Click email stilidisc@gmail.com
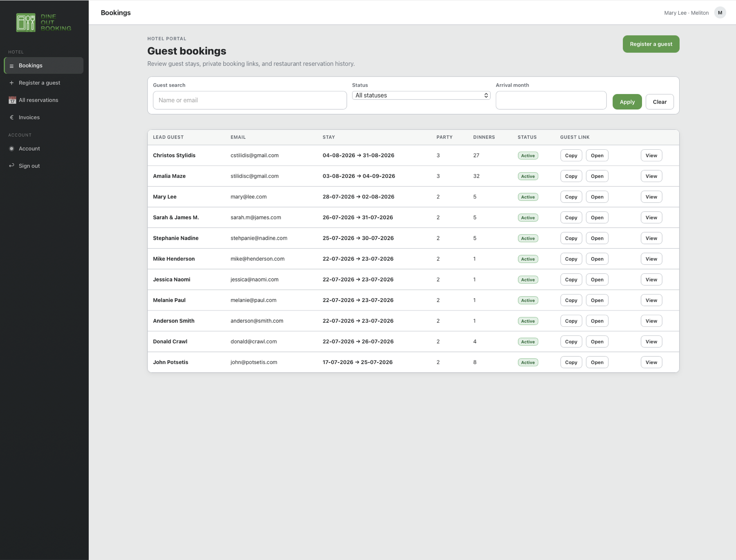Viewport: 736px width, 560px height. click(x=254, y=176)
